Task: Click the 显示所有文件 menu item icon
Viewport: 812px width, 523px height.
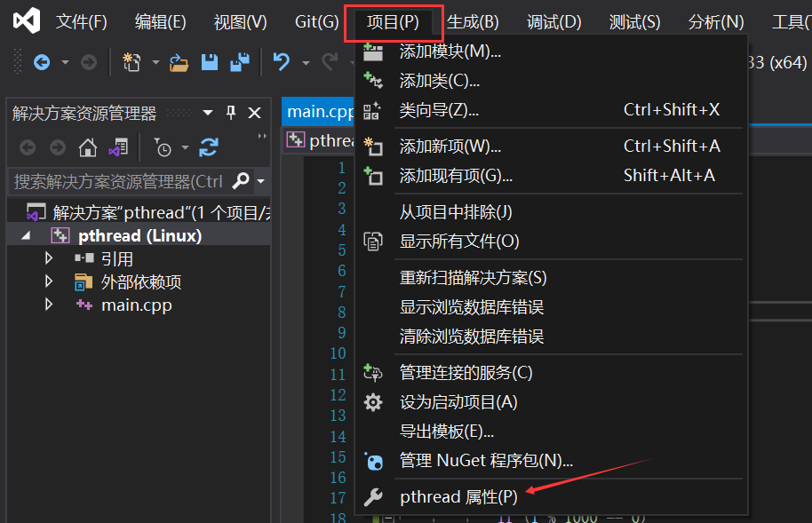Action: click(x=373, y=242)
